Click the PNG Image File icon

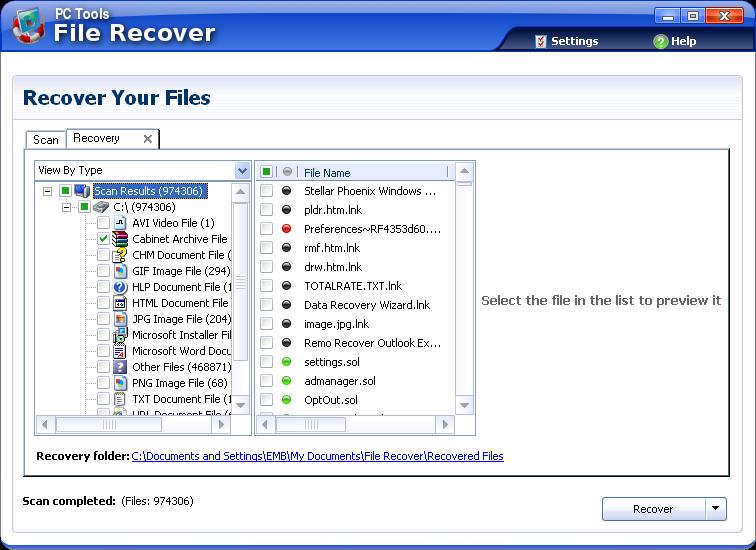click(120, 383)
